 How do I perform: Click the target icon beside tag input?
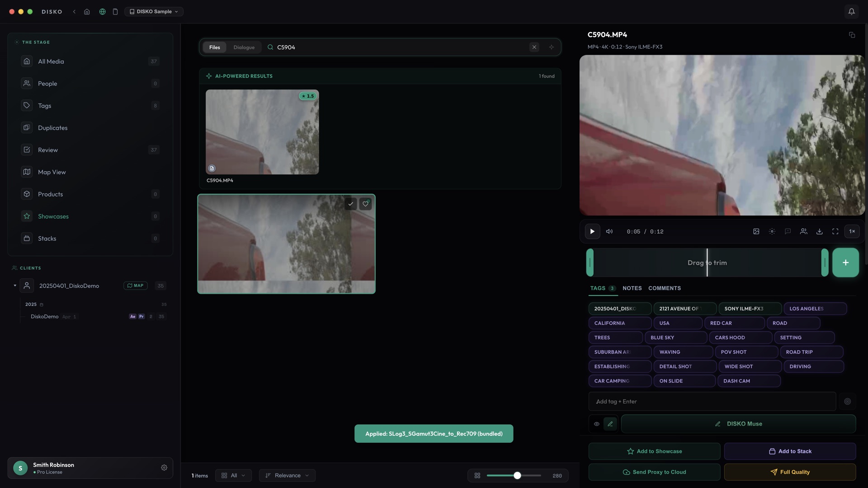(847, 401)
